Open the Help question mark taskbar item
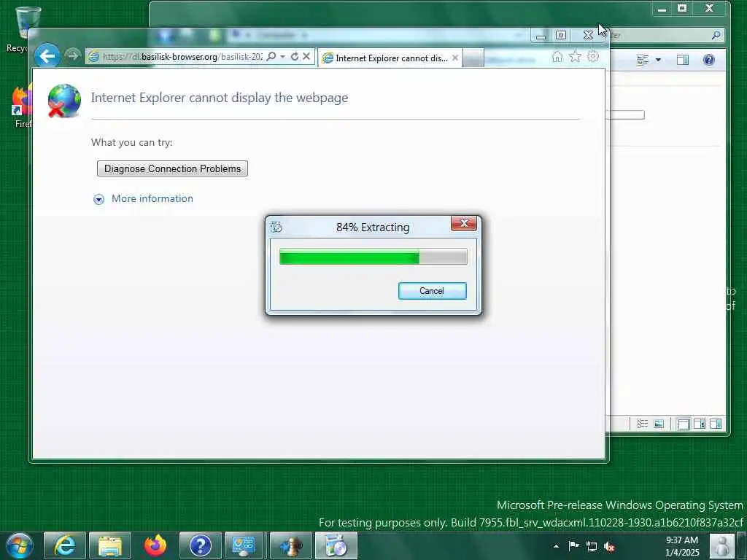The width and height of the screenshot is (747, 560). tap(201, 545)
